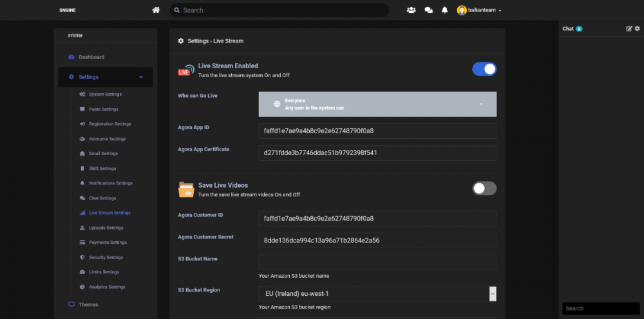Click the Uploads Settings upload icon
This screenshot has height=319, width=644.
[82, 228]
